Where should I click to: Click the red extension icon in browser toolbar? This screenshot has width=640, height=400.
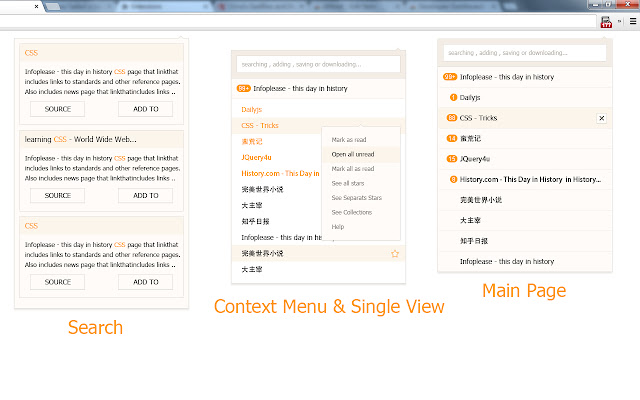(x=606, y=21)
